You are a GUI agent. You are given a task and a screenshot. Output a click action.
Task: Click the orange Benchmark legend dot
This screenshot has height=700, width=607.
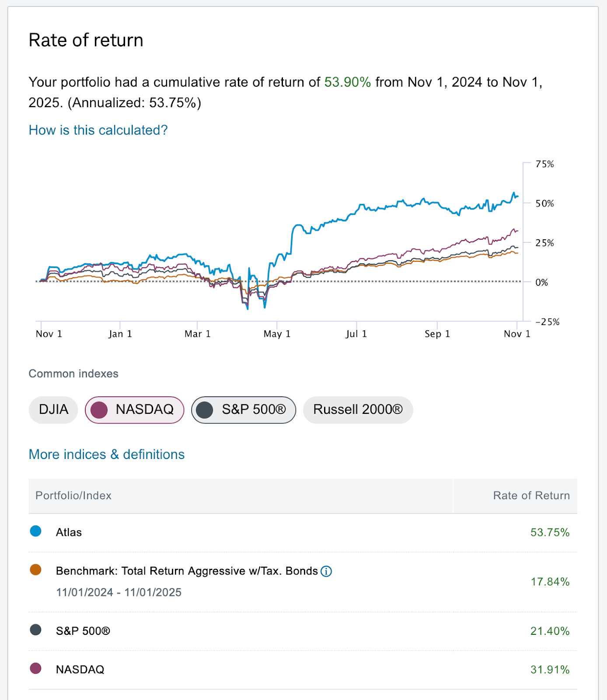[36, 570]
